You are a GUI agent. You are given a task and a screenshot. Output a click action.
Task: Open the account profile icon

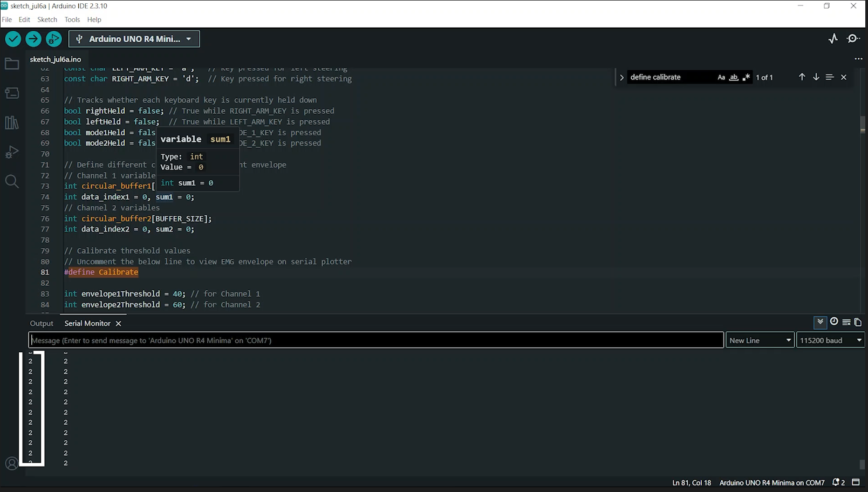[x=11, y=463]
